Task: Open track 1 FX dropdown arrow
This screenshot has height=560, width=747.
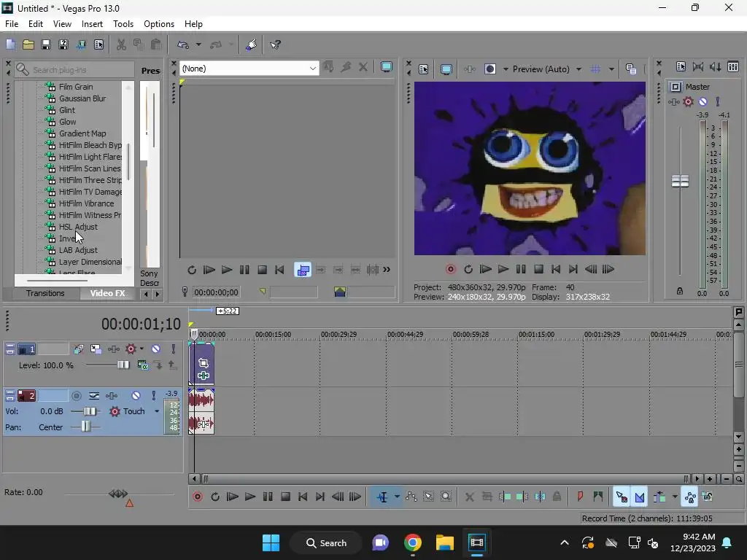Action: click(x=142, y=349)
